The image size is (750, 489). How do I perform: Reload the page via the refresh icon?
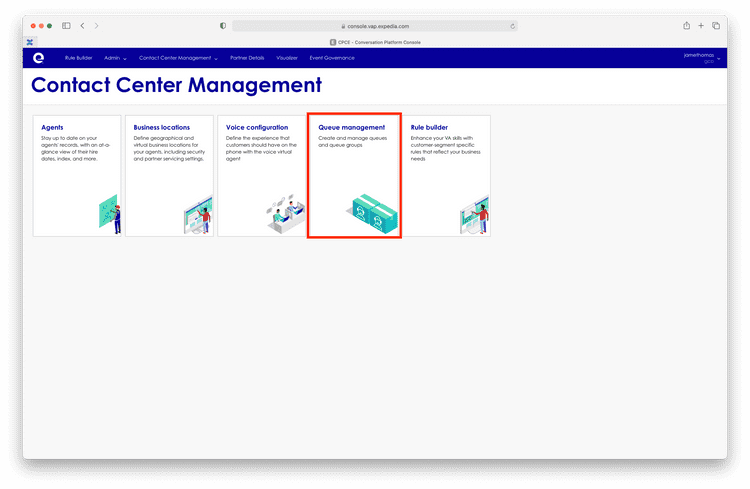coord(512,26)
